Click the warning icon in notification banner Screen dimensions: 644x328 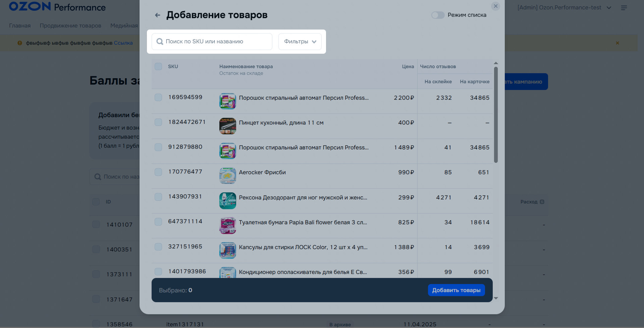click(x=20, y=43)
